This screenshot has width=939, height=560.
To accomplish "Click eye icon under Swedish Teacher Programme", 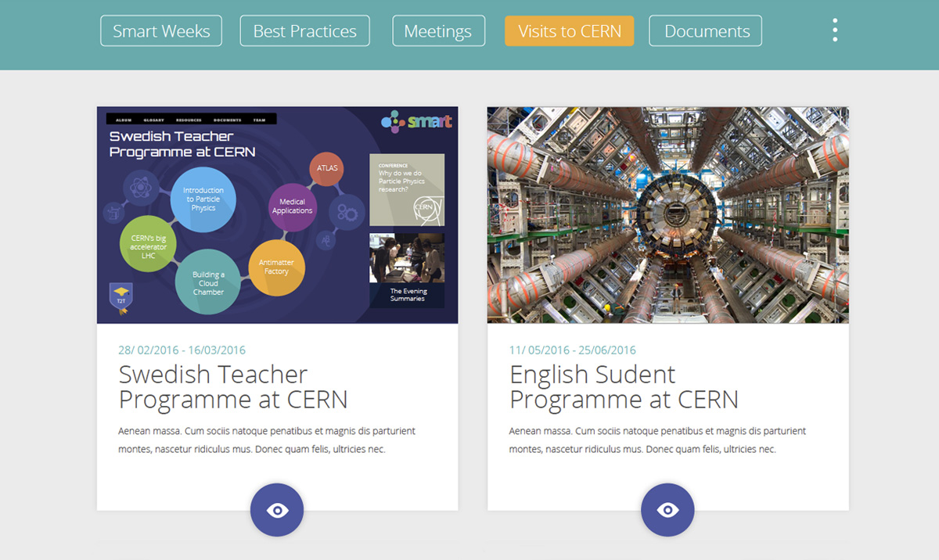I will [x=277, y=510].
